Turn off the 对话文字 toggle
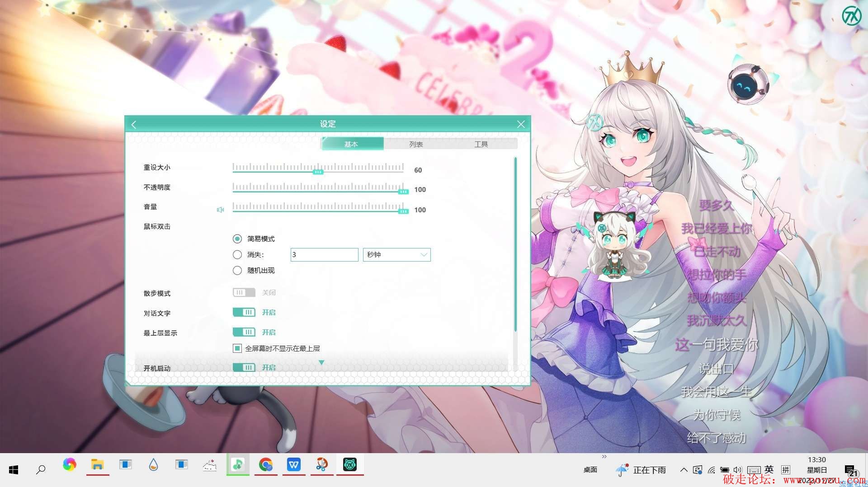The width and height of the screenshot is (868, 487). pyautogui.click(x=244, y=312)
